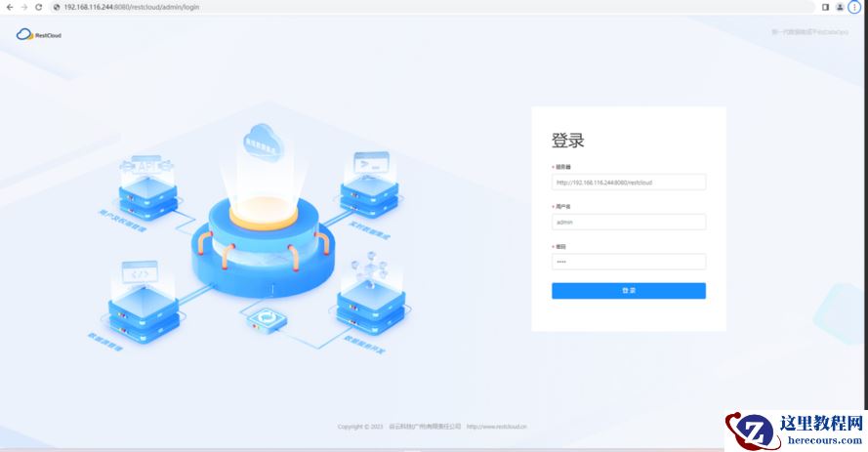
Task: Reload the login page
Action: pyautogui.click(x=38, y=7)
